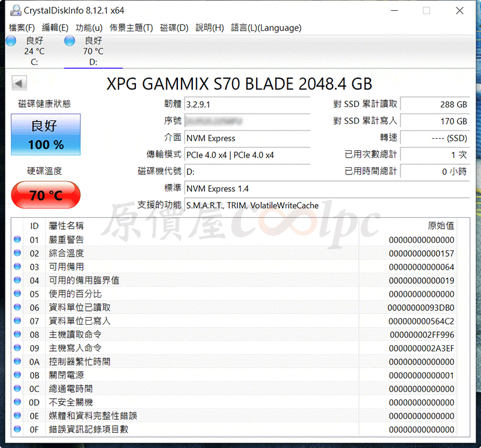
Task: Click the rotation rate ---- (SSD) value
Action: (435, 138)
